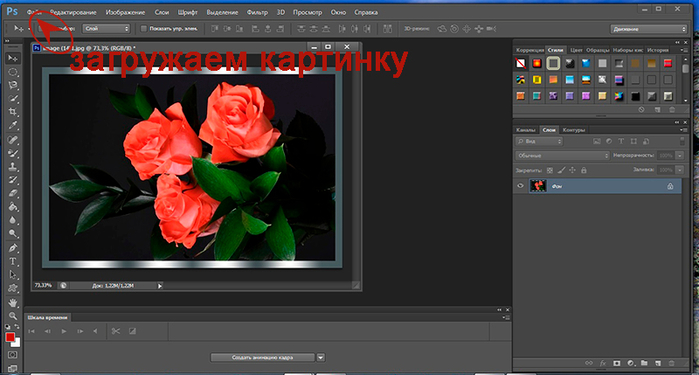Open the Обычные blend mode dropdown
Image resolution: width=699 pixels, height=375 pixels.
coord(563,156)
